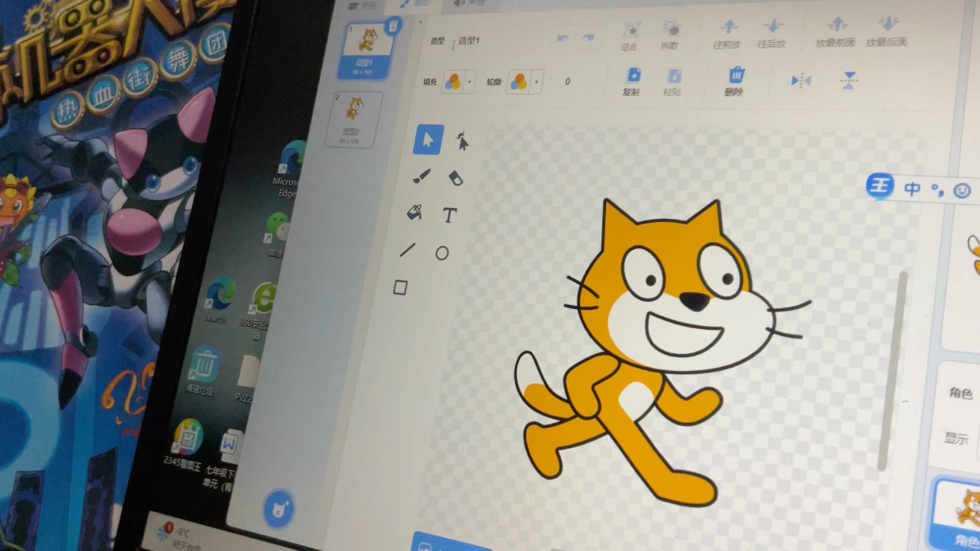Edit the outline width field showing 0
Image resolution: width=980 pixels, height=551 pixels.
pos(568,82)
